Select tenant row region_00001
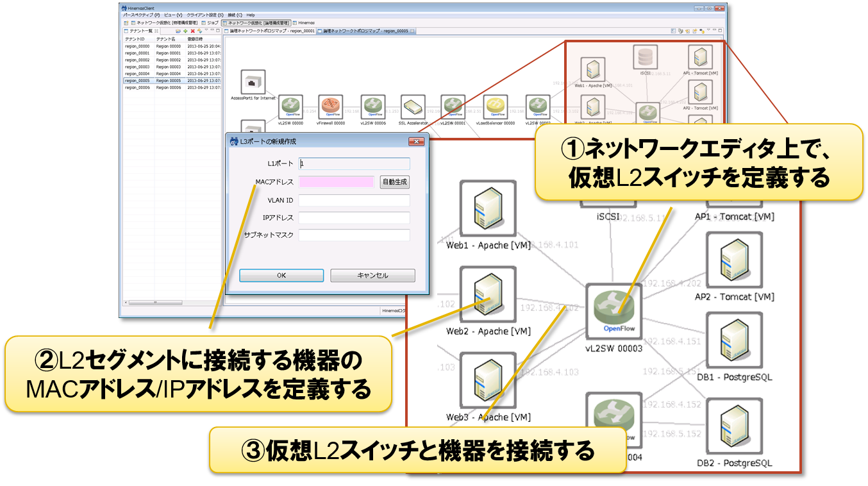 pyautogui.click(x=172, y=53)
